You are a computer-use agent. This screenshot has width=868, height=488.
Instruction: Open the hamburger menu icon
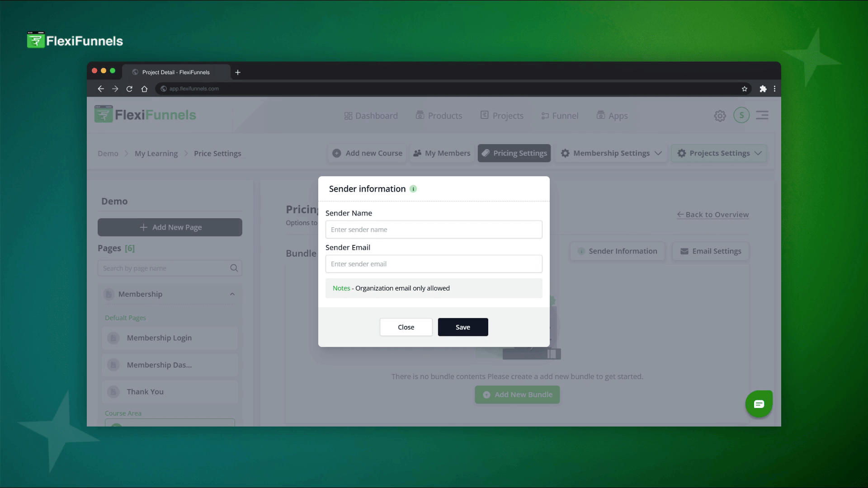(x=762, y=115)
